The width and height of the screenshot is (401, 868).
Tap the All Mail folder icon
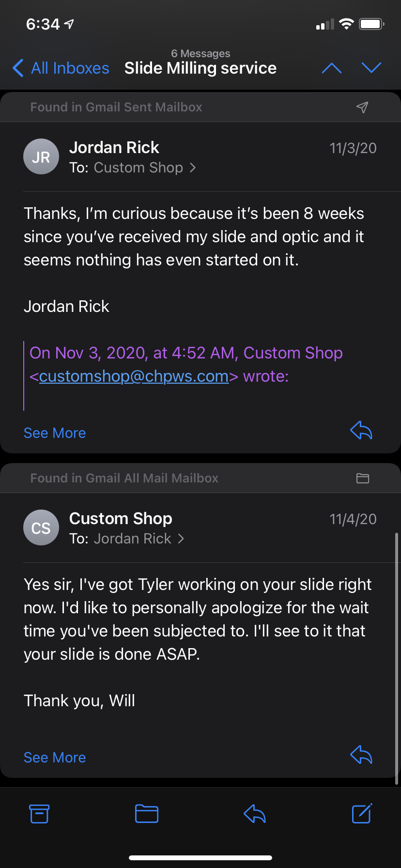(363, 478)
